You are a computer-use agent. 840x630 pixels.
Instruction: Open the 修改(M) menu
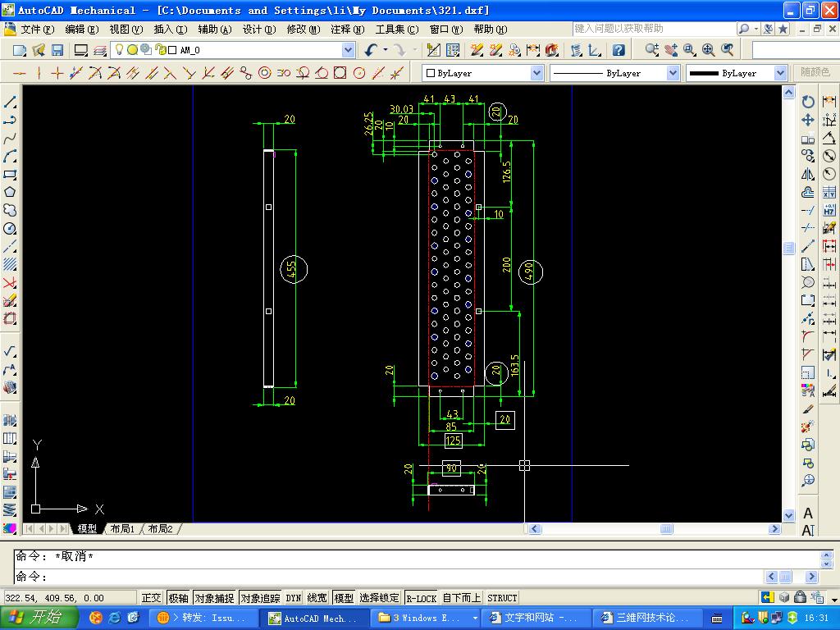304,29
